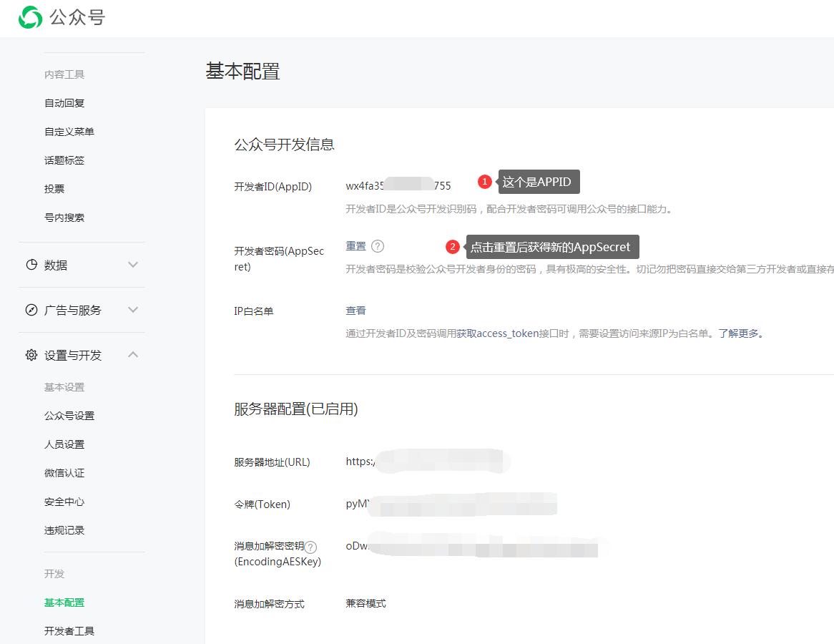Open 人员设置 in the sidebar

click(64, 444)
